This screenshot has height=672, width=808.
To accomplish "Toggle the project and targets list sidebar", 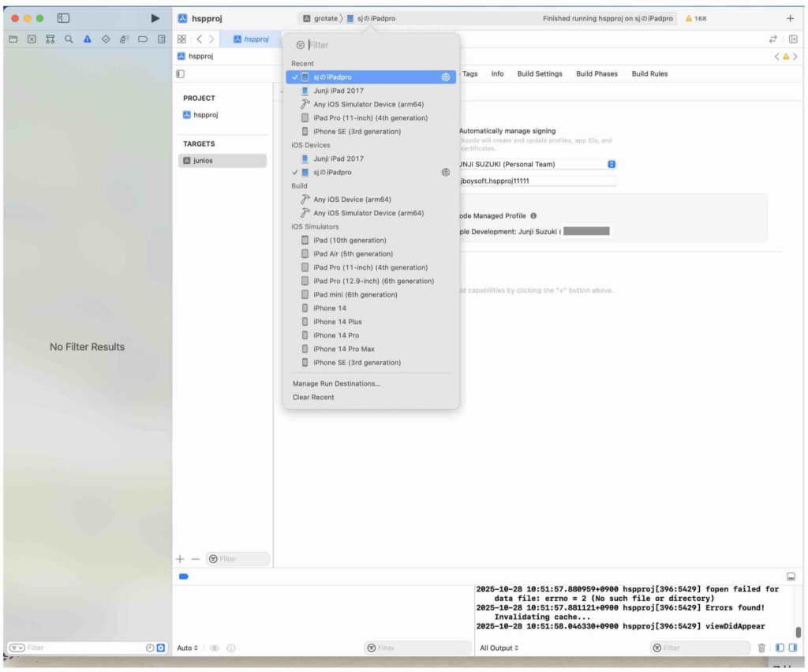I will (x=181, y=74).
